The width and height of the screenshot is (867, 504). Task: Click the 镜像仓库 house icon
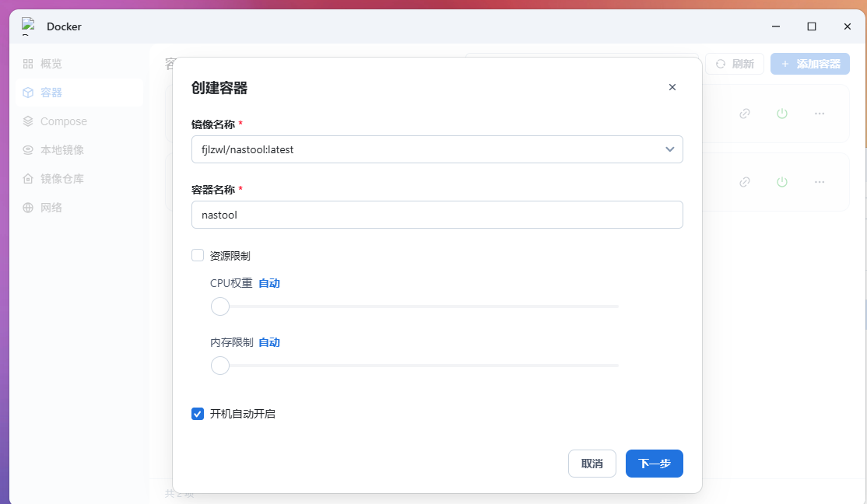coord(28,179)
